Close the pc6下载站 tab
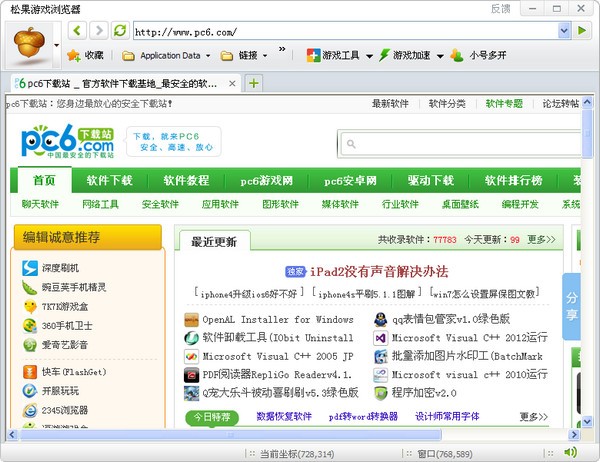The height and width of the screenshot is (462, 600). (x=232, y=83)
